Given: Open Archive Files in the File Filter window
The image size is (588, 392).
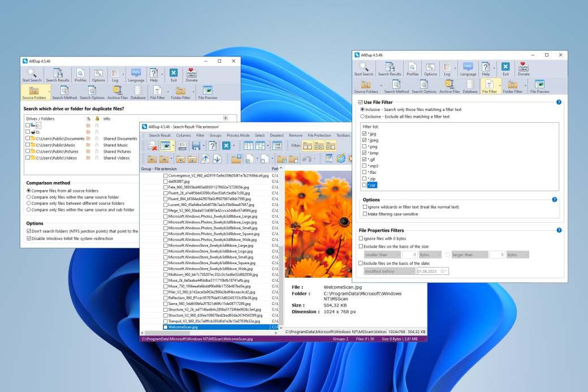Looking at the screenshot, I should [x=449, y=87].
